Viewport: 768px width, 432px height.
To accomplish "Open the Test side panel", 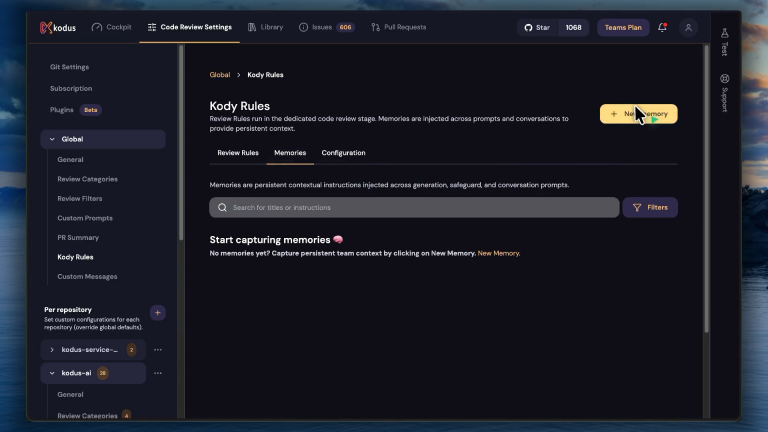I will coord(724,41).
